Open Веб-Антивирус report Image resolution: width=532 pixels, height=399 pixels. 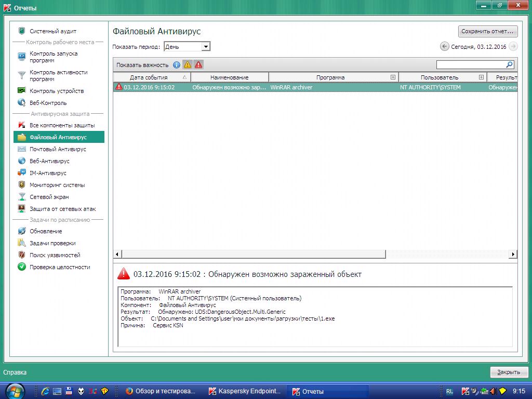click(x=49, y=161)
